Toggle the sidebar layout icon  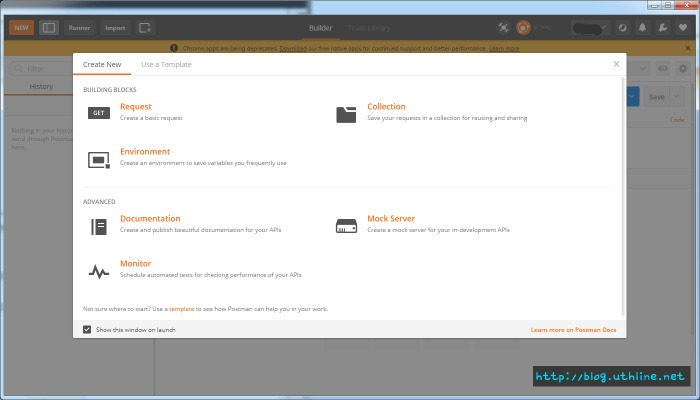tap(49, 28)
